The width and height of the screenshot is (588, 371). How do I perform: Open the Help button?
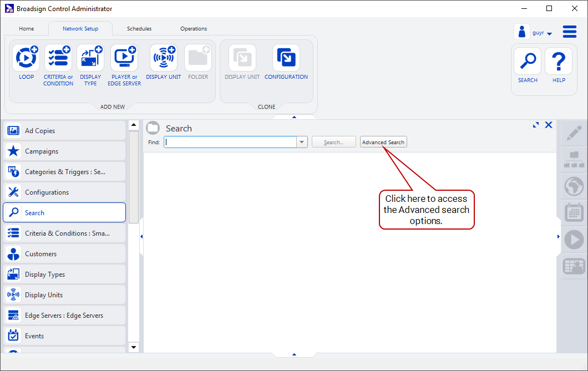coord(559,61)
